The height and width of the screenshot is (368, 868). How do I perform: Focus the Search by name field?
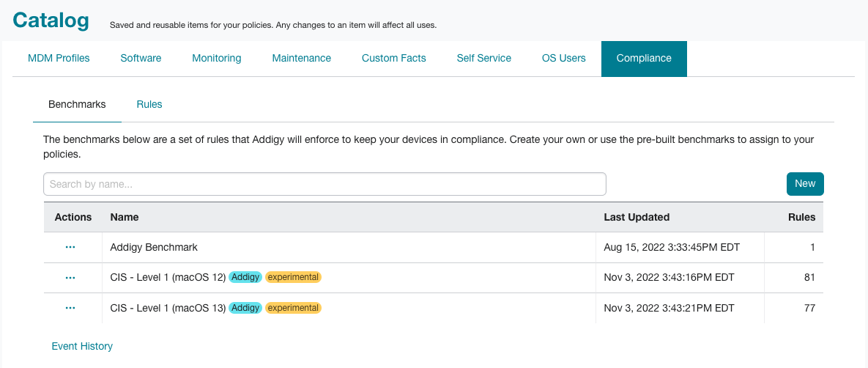[325, 184]
